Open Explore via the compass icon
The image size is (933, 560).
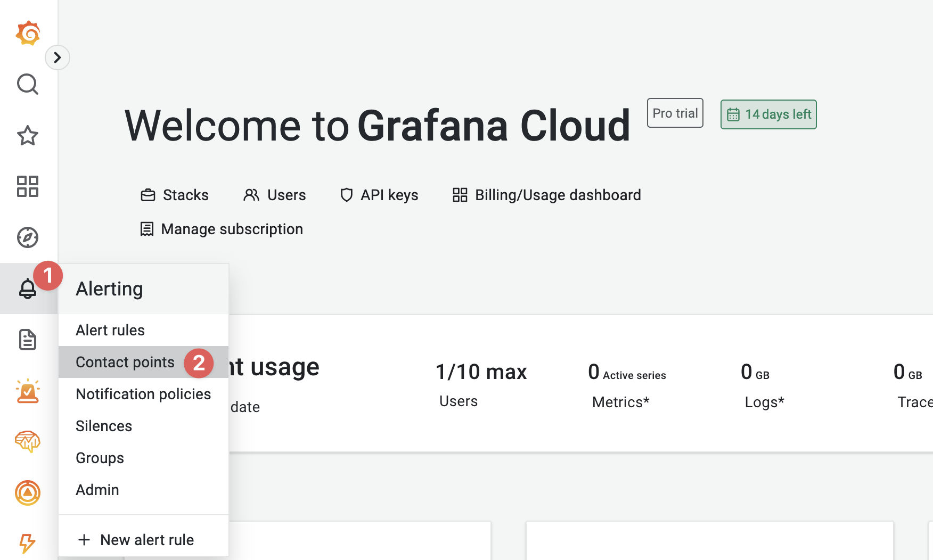tap(28, 237)
